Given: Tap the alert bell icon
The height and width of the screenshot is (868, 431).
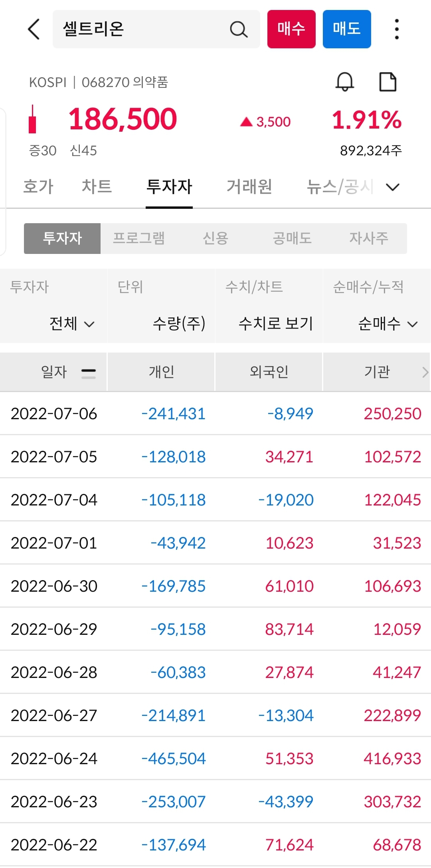Looking at the screenshot, I should pyautogui.click(x=344, y=82).
